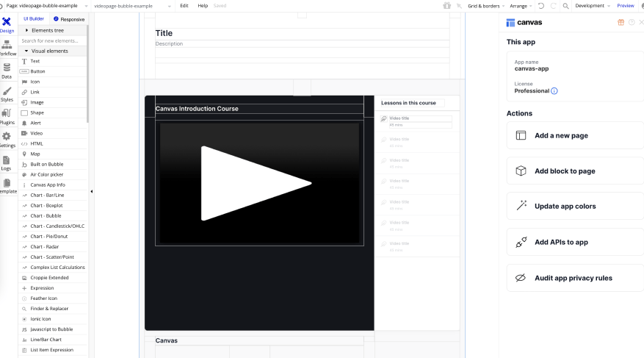Open the Styles section icon

(x=7, y=93)
